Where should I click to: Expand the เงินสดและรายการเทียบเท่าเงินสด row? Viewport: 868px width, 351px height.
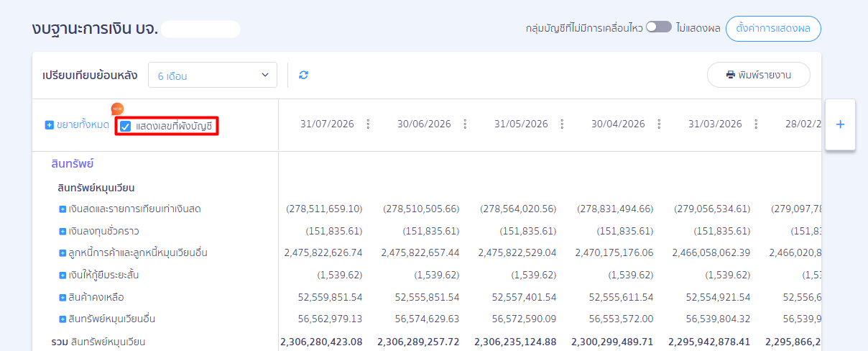click(63, 209)
